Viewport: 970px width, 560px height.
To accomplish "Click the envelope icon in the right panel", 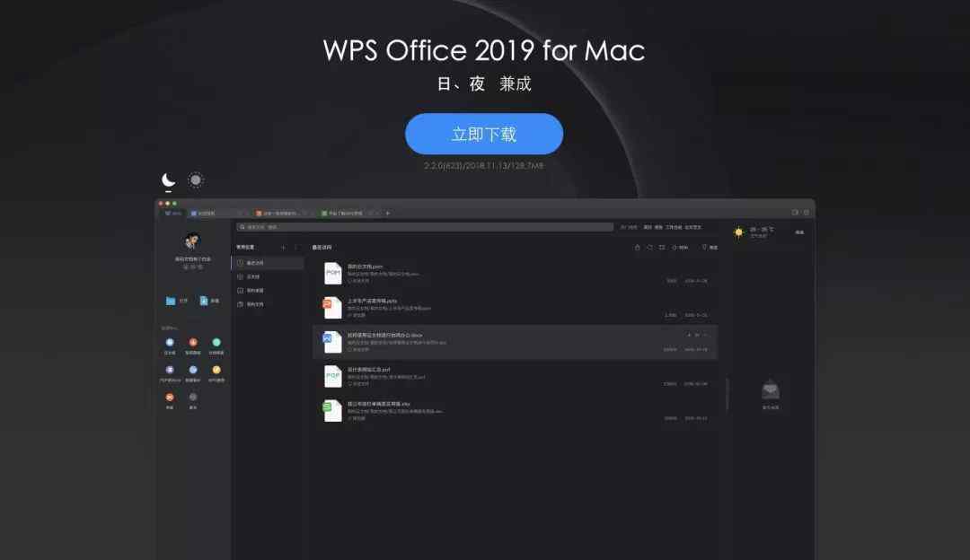I will [x=771, y=390].
